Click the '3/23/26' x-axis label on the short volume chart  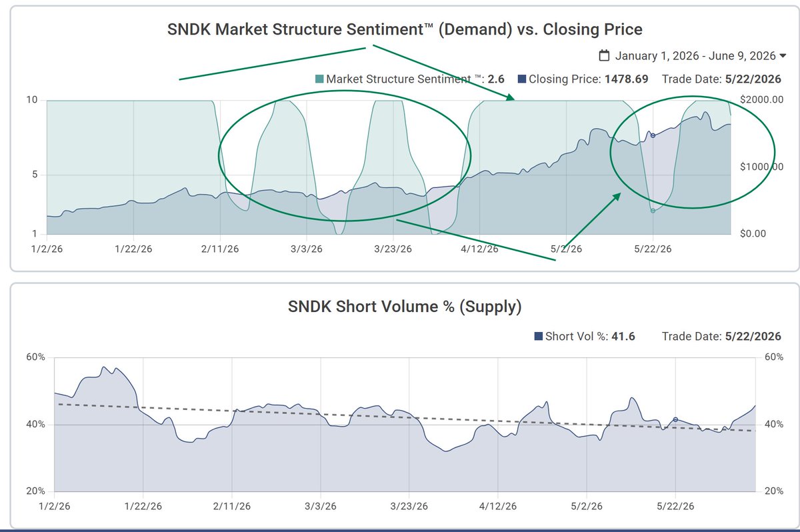pos(409,507)
